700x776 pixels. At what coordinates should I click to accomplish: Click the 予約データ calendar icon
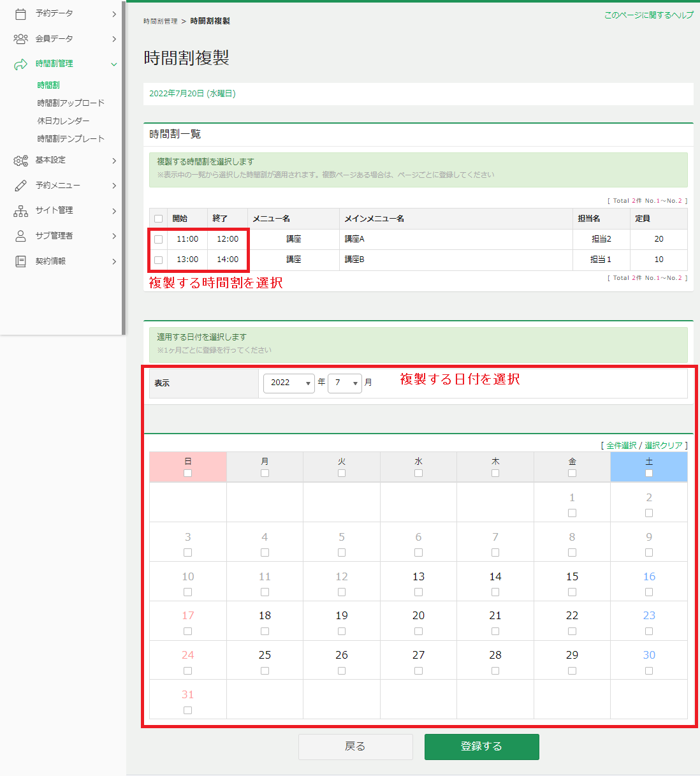pos(20,13)
